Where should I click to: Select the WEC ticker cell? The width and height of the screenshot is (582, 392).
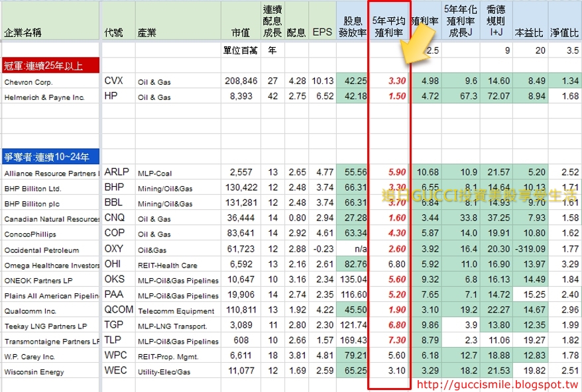tap(119, 371)
